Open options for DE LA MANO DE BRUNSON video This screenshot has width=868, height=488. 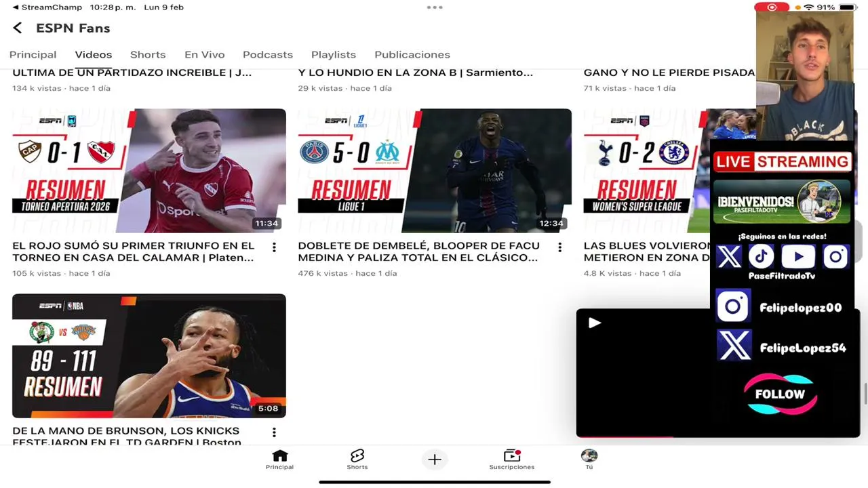[274, 432]
